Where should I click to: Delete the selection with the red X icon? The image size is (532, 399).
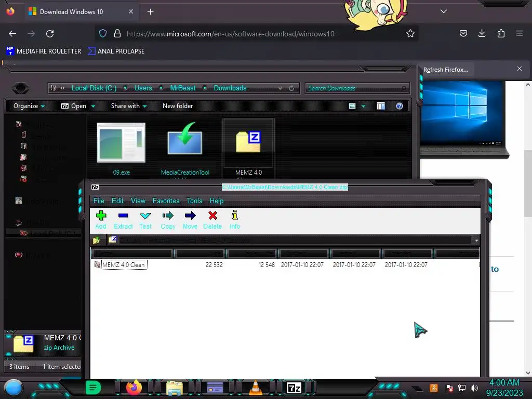click(x=212, y=220)
